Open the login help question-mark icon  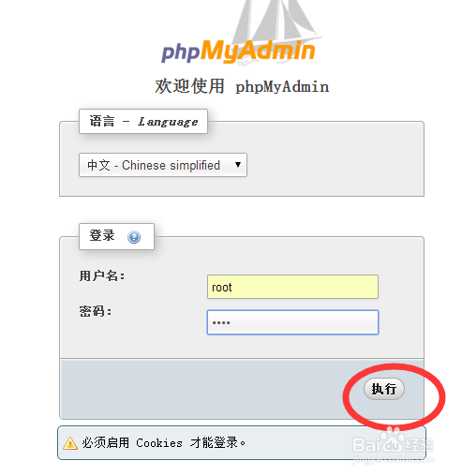pyautogui.click(x=134, y=237)
